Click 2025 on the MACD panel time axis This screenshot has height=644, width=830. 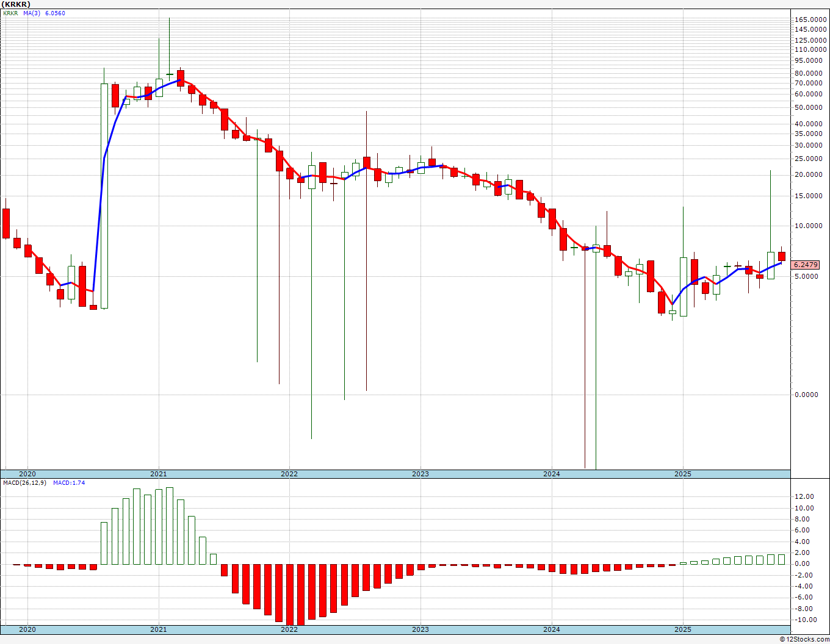click(x=683, y=629)
